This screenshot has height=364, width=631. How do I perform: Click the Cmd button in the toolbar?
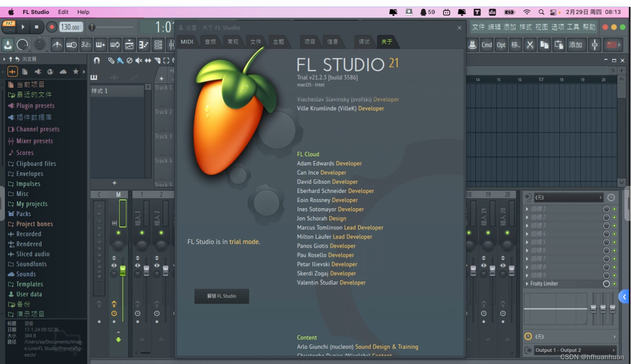tap(487, 45)
